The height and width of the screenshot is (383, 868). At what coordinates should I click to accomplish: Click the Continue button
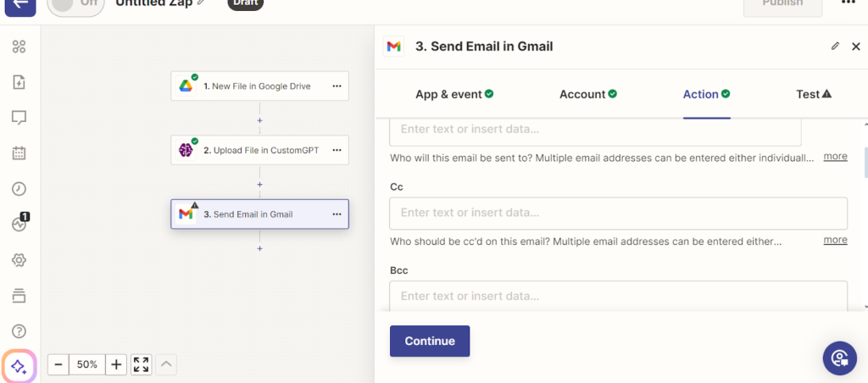coord(430,341)
